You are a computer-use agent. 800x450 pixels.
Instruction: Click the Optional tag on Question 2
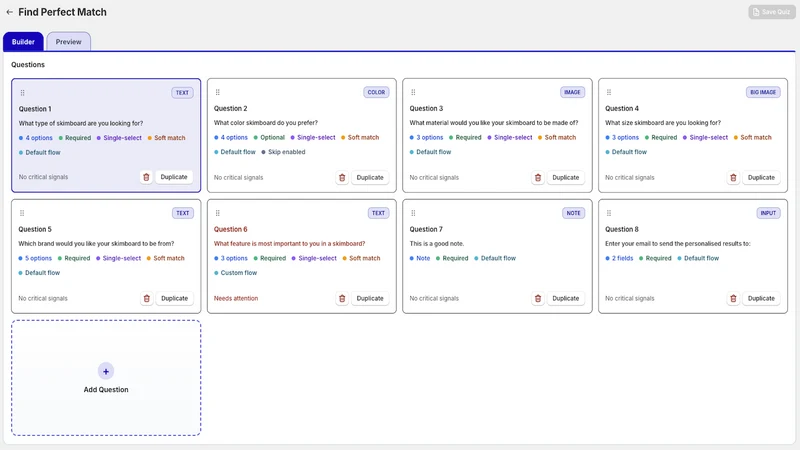pos(269,138)
